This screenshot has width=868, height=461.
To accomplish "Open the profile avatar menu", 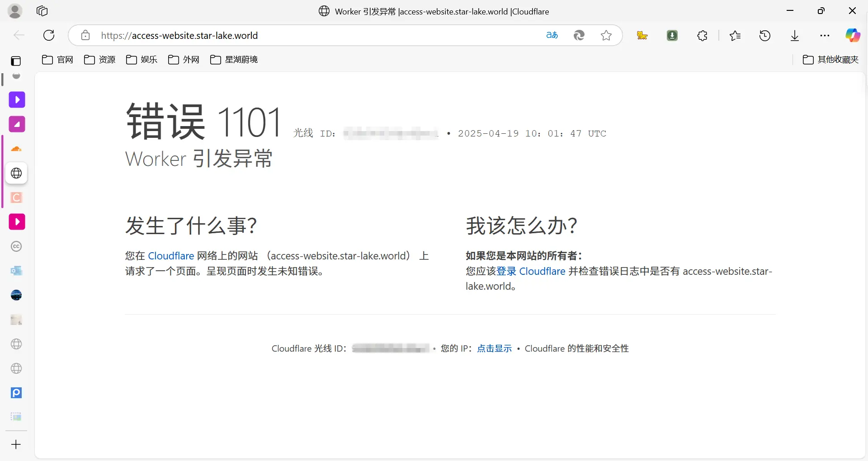I will (15, 11).
